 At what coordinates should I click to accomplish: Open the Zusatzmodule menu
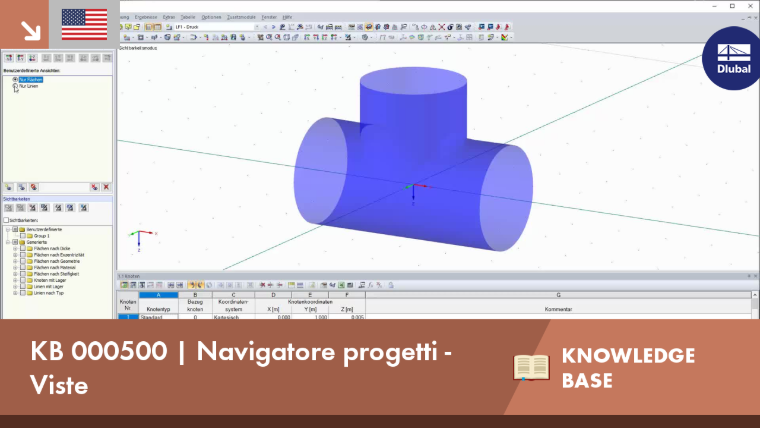tap(241, 17)
